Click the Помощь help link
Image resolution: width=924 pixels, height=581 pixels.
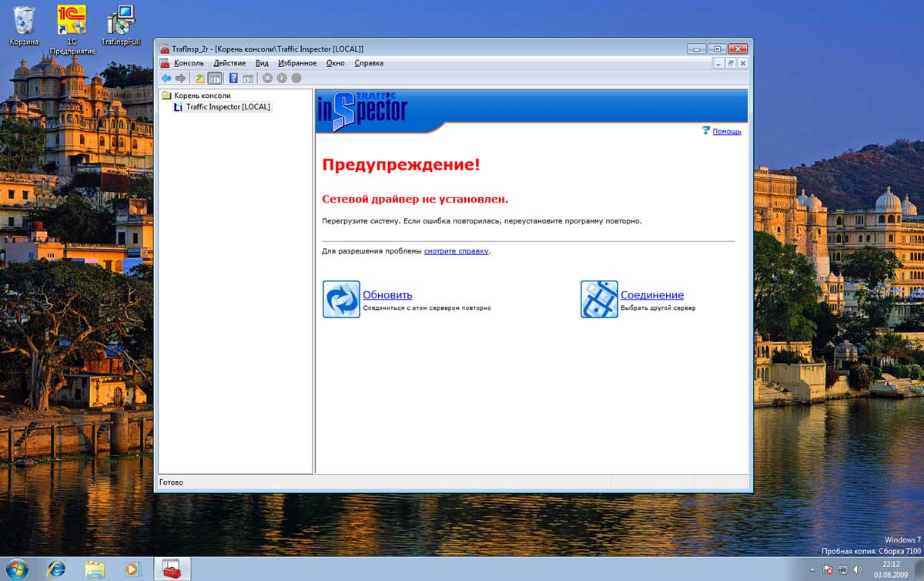click(727, 131)
